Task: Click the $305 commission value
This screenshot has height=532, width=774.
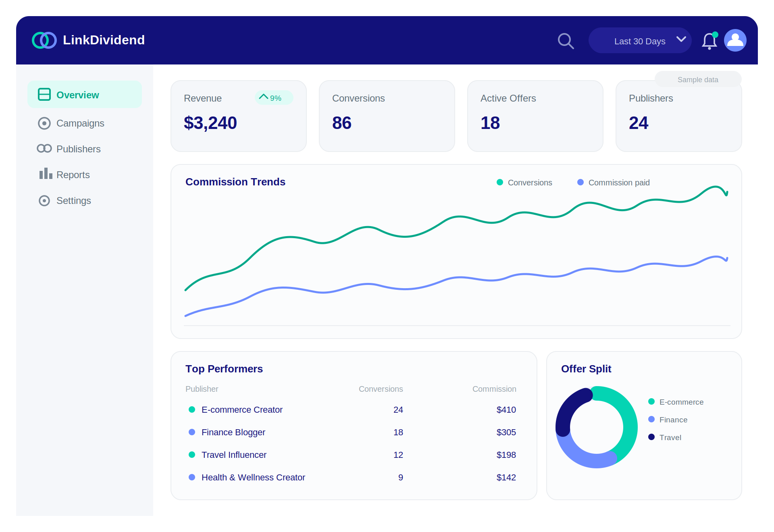Action: click(x=506, y=432)
